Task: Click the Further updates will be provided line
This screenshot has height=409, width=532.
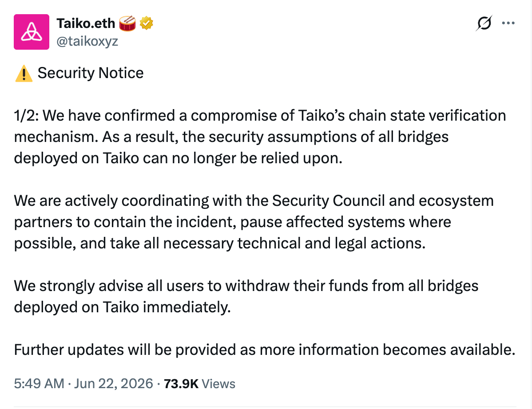Action: [265, 350]
